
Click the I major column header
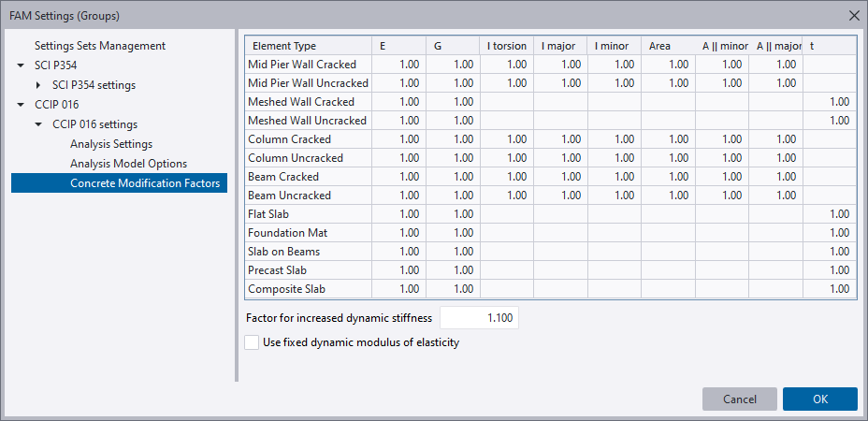[x=560, y=46]
